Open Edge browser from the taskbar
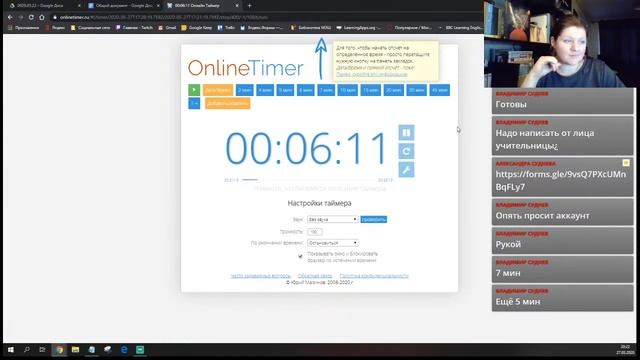 (x=124, y=350)
